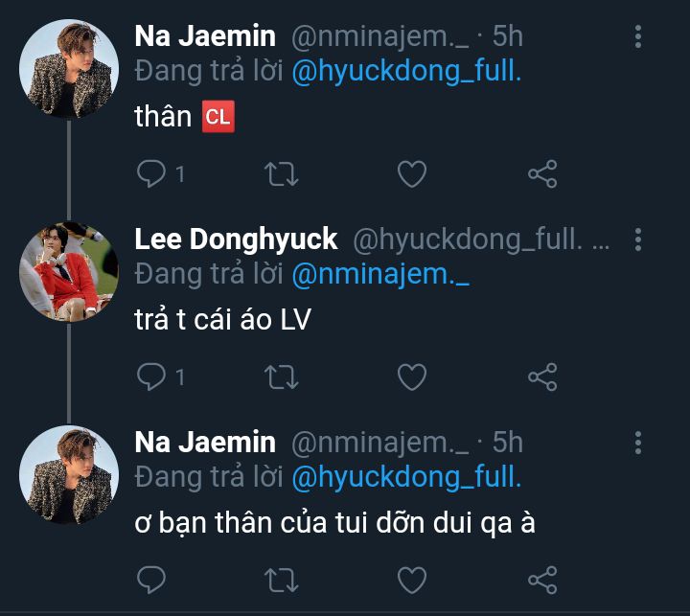
Task: Open more options on Lee Donghyuck's tweet
Action: pos(638,240)
